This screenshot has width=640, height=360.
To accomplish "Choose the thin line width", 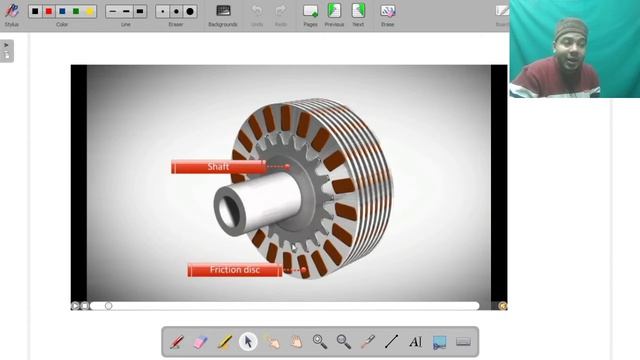I will [x=113, y=11].
